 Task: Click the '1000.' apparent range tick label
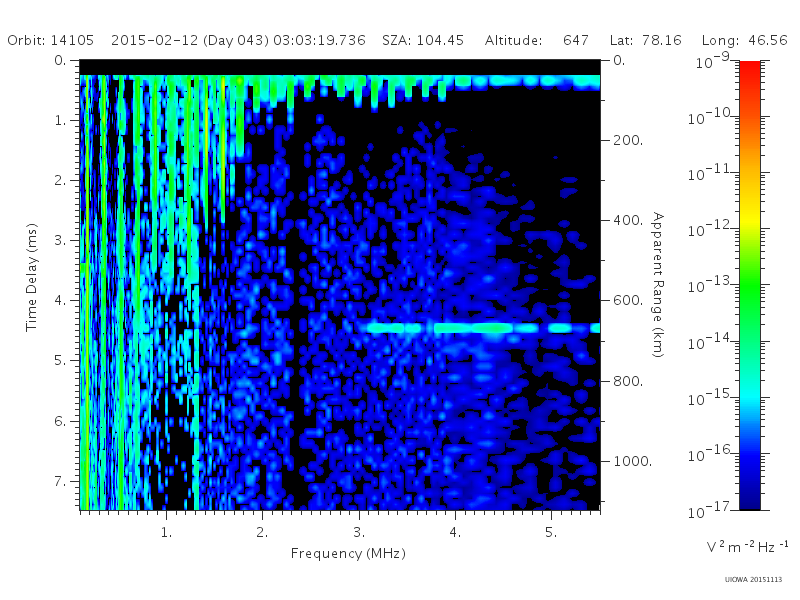tap(633, 461)
